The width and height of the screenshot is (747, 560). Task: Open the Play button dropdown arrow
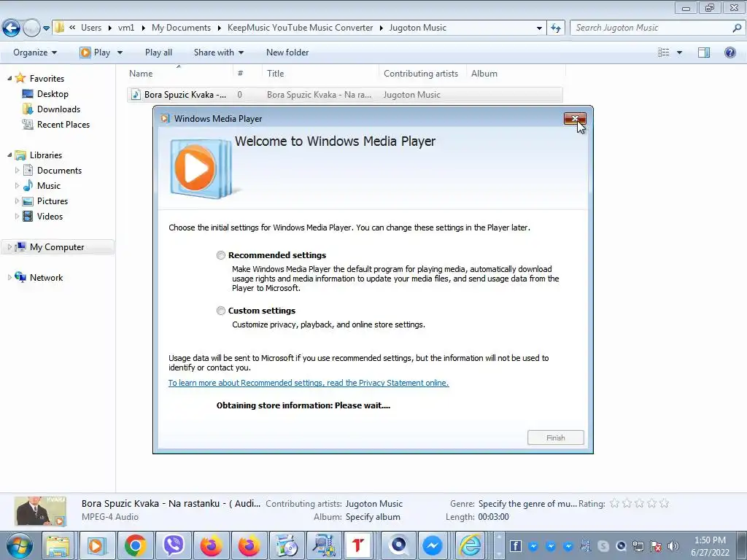(120, 52)
